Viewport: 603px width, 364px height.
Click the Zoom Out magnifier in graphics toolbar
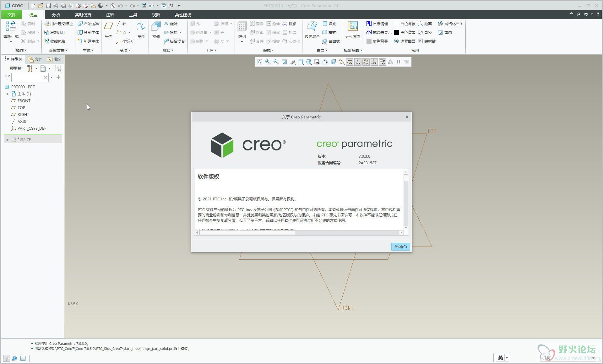click(x=276, y=62)
